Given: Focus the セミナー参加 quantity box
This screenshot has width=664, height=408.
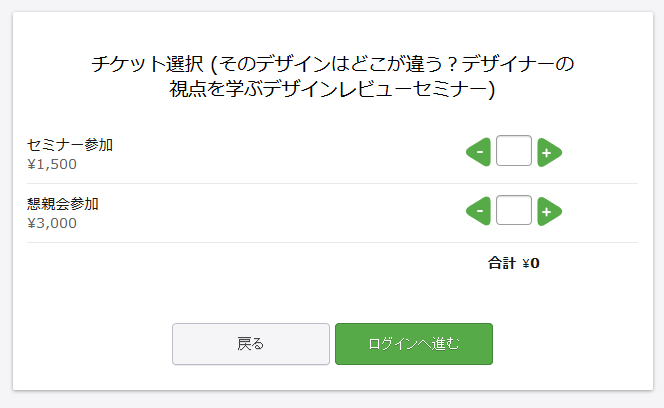Looking at the screenshot, I should pyautogui.click(x=513, y=152).
